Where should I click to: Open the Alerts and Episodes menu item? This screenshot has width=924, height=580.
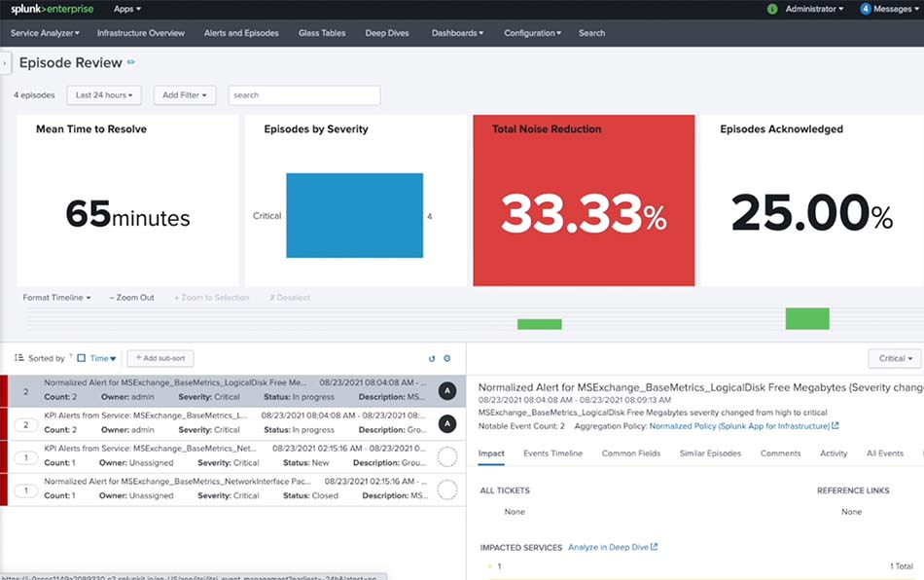click(241, 33)
